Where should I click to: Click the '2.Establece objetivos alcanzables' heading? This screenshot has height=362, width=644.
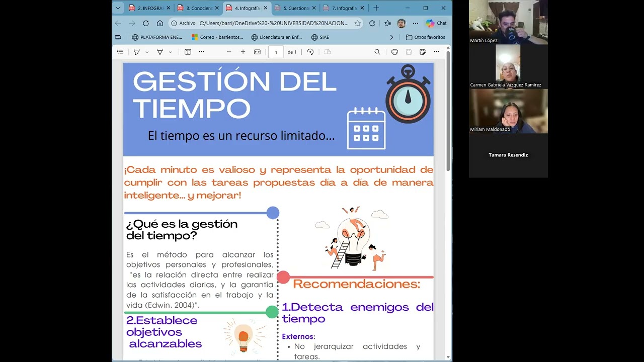164,332
